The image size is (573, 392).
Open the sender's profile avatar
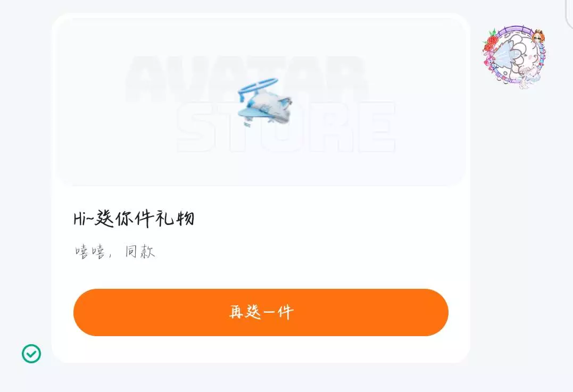pos(514,56)
